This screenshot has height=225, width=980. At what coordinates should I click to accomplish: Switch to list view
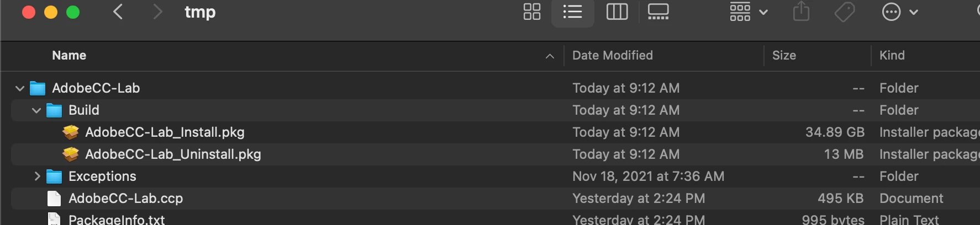pos(573,12)
